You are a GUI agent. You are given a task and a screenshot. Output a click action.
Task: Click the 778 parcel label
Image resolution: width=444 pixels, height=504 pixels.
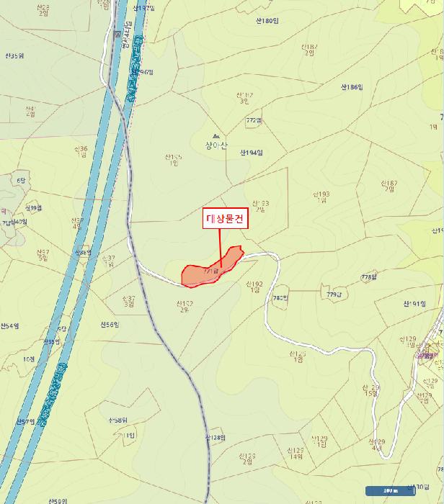369,276
